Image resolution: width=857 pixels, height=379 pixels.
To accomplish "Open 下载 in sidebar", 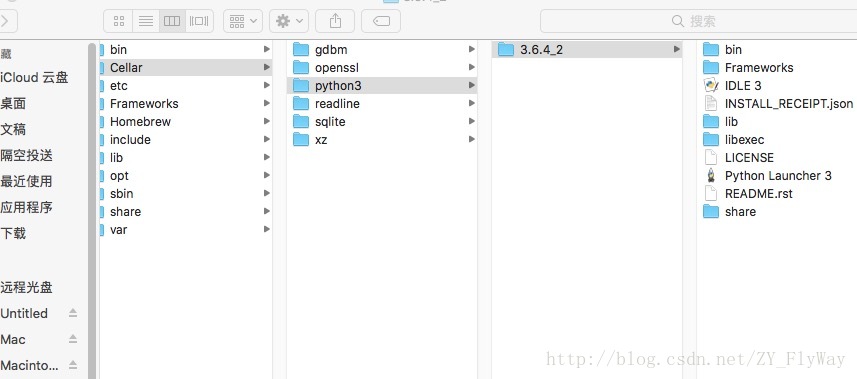I will coord(13,234).
